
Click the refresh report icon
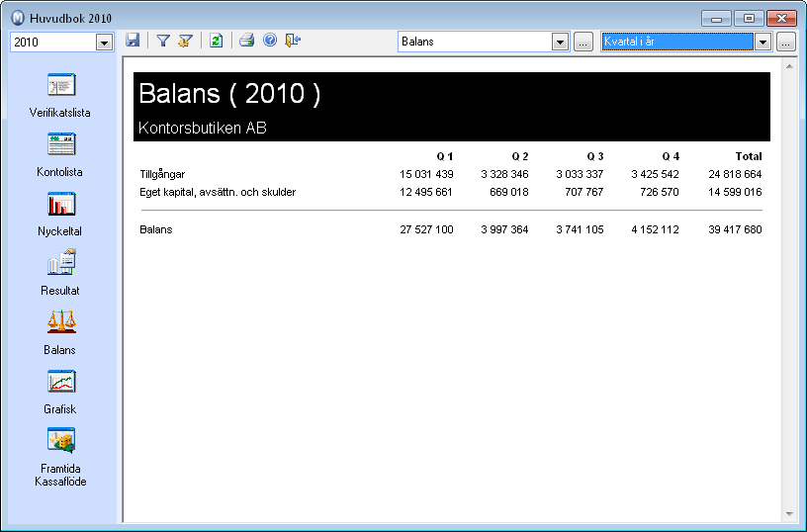[x=217, y=41]
